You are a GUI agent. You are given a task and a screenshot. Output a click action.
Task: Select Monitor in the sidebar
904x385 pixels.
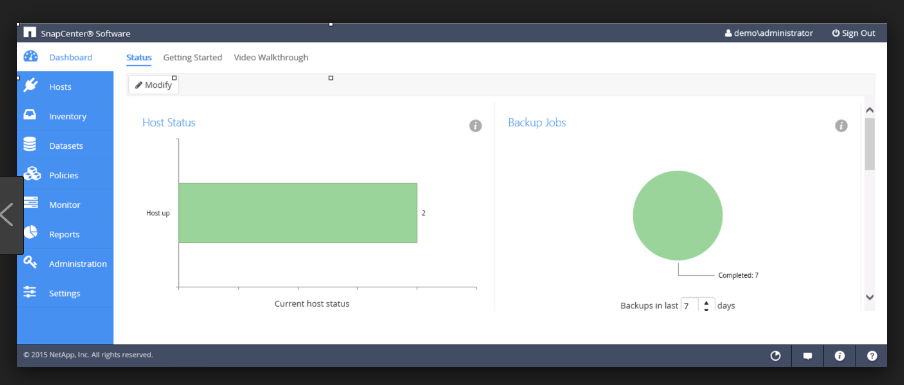tap(65, 205)
